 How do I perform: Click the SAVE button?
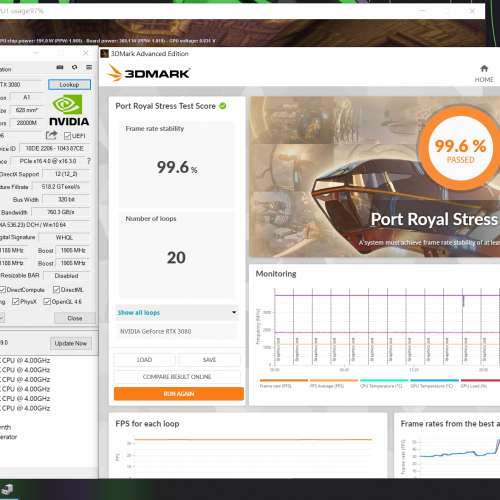(209, 360)
